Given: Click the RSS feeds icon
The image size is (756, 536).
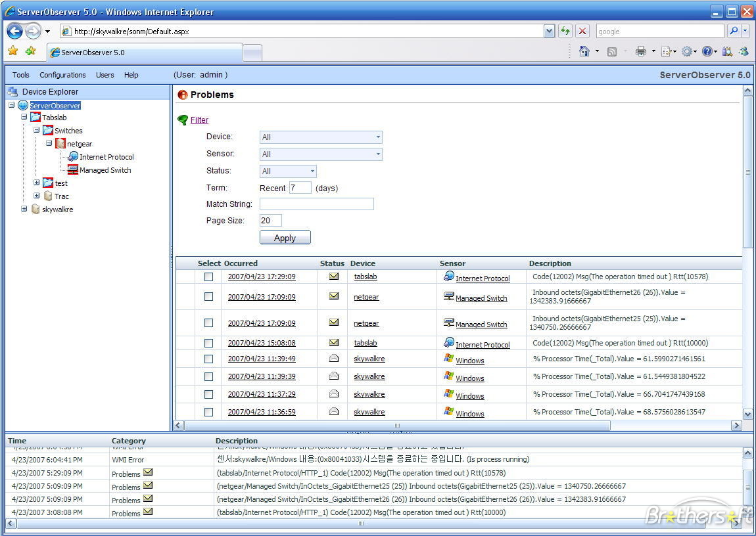Looking at the screenshot, I should tap(612, 51).
